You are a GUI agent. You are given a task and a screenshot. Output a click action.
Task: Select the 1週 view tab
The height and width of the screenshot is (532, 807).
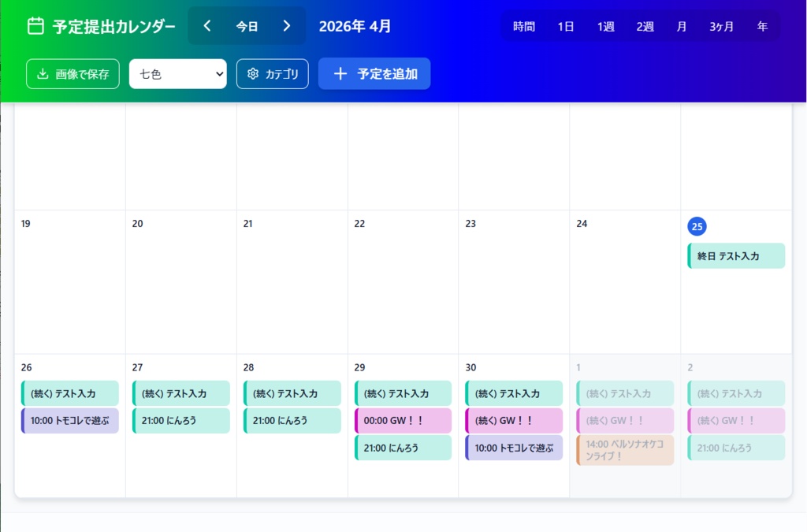(605, 27)
